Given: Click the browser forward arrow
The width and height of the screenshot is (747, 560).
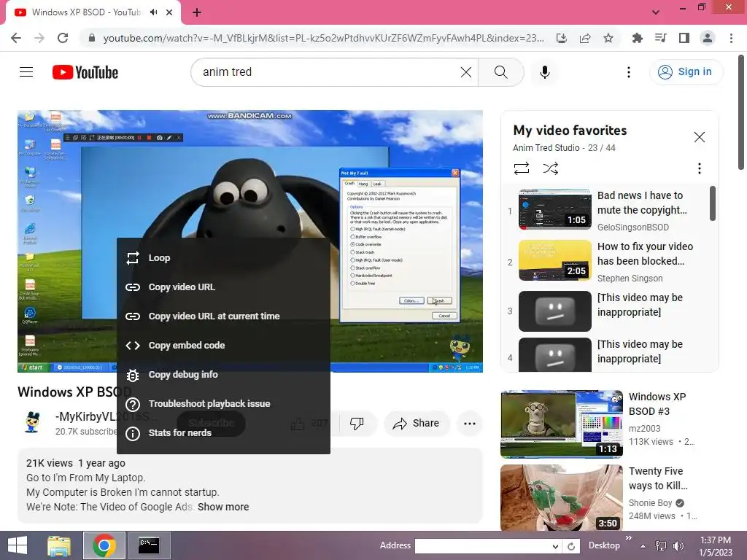Looking at the screenshot, I should tap(39, 38).
